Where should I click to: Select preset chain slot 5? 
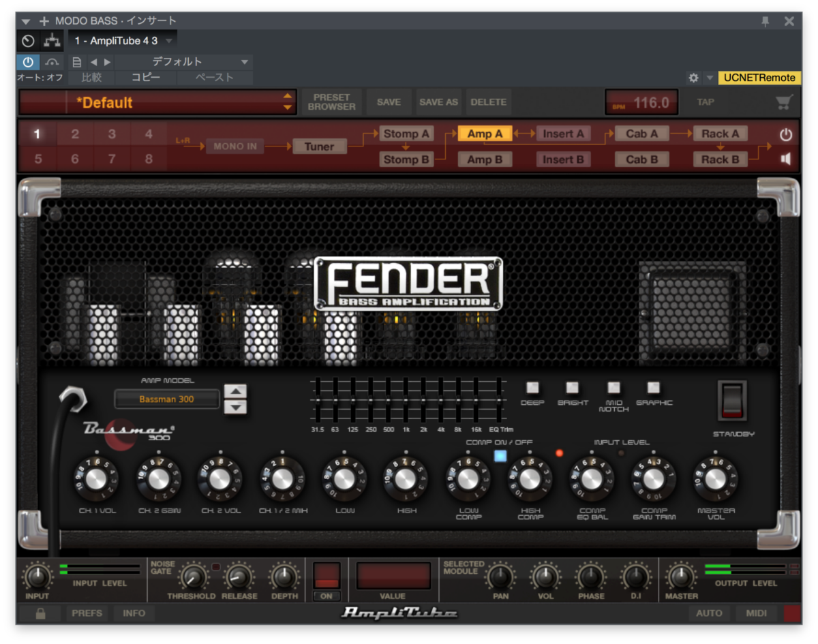point(37,159)
